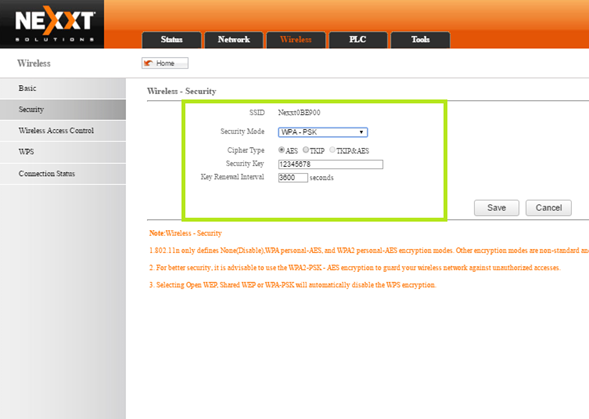
Task: Select WPS in the sidebar
Action: coord(63,152)
